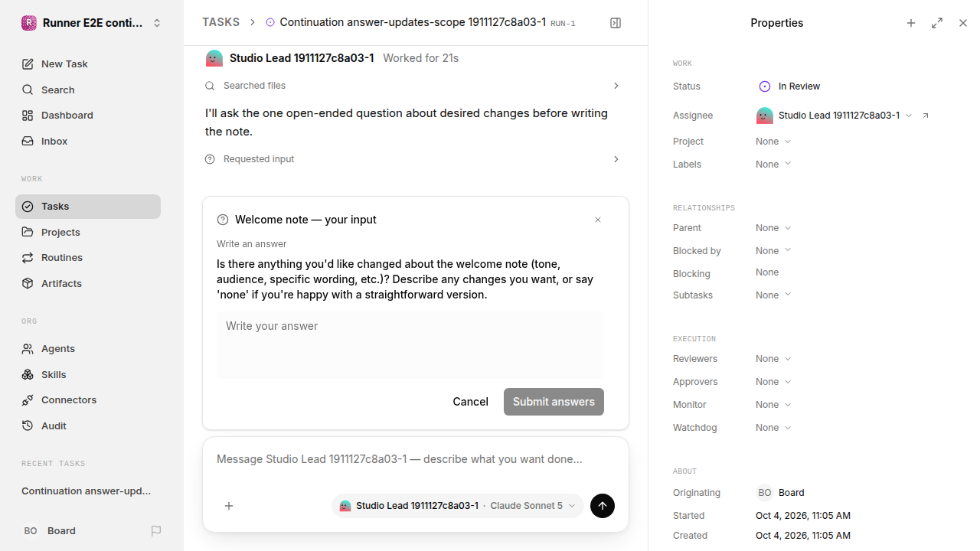The width and height of the screenshot is (980, 551).
Task: Toggle the side panel layout icon
Action: click(x=616, y=23)
